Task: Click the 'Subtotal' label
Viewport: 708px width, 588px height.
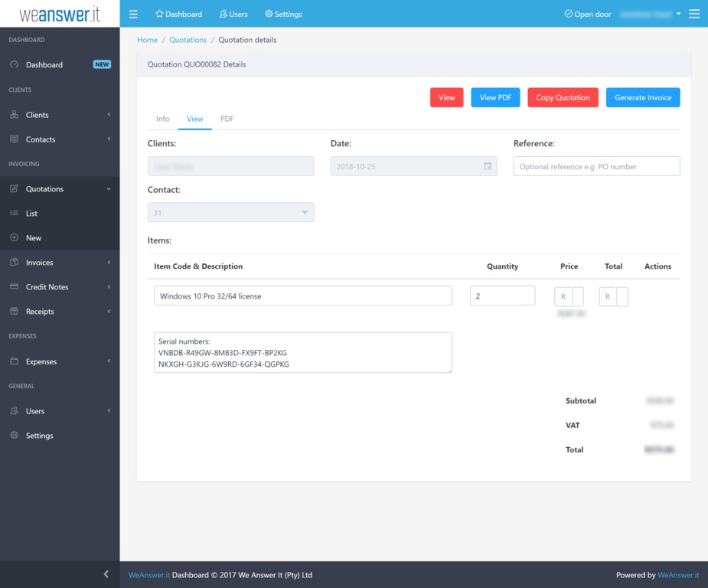Action: point(581,400)
